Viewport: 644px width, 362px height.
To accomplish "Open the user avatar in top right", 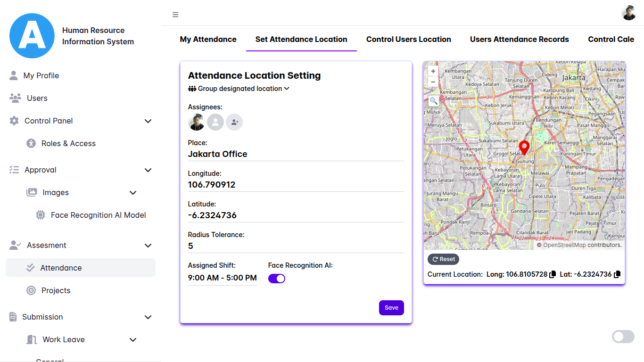I will click(x=629, y=13).
